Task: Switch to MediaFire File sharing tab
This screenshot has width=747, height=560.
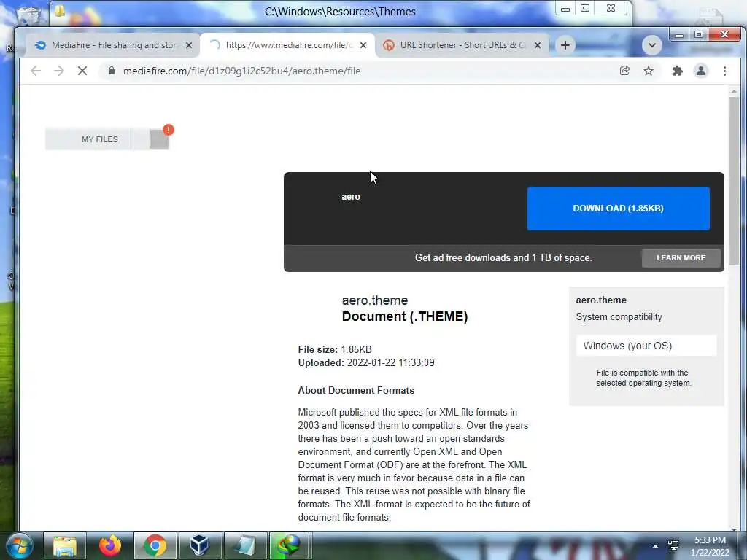Action: pyautogui.click(x=112, y=45)
